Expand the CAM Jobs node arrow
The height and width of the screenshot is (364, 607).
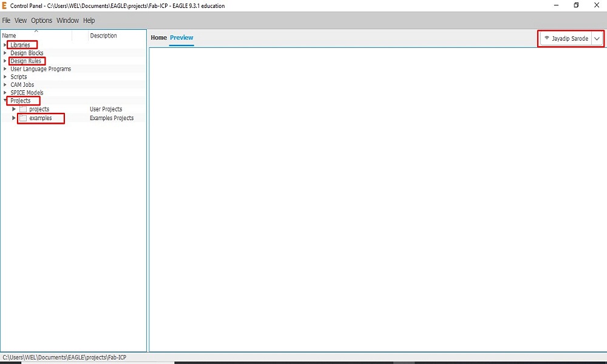[x=5, y=85]
